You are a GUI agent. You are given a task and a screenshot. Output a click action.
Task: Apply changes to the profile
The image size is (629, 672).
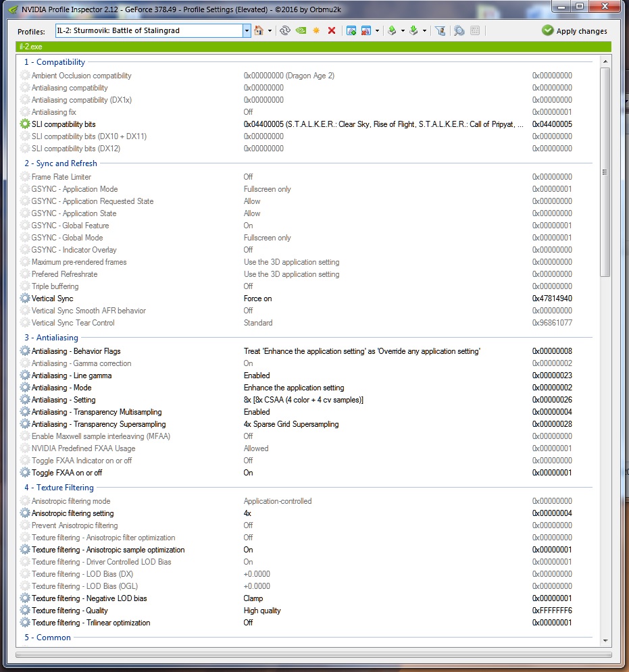[574, 31]
